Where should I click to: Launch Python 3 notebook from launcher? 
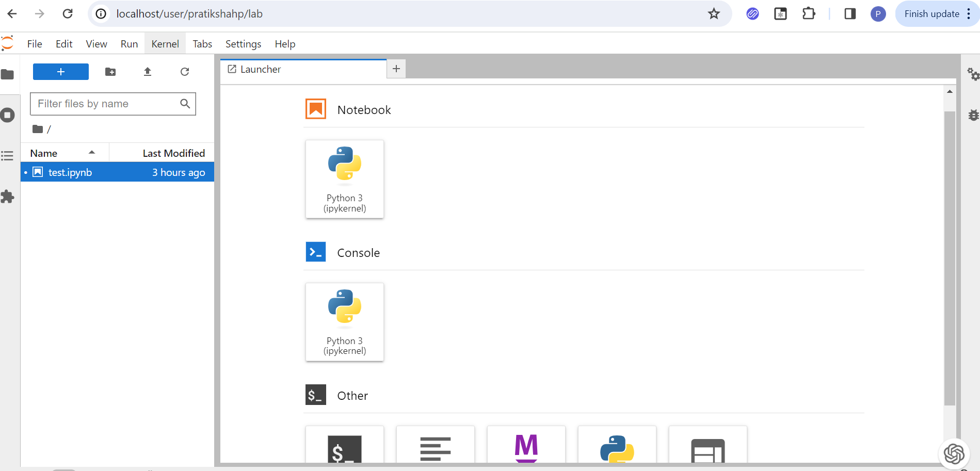point(344,179)
